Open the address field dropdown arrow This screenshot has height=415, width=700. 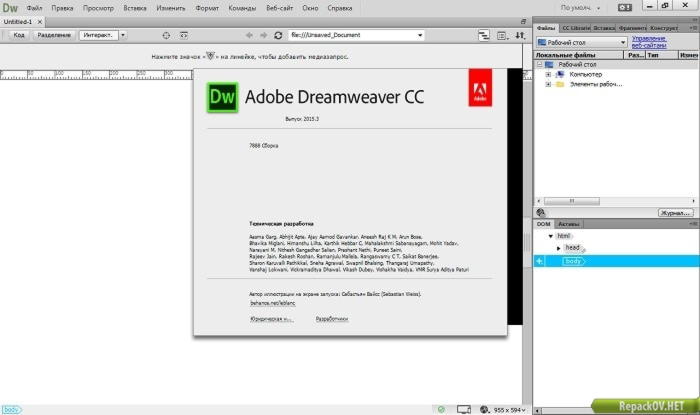tap(420, 35)
